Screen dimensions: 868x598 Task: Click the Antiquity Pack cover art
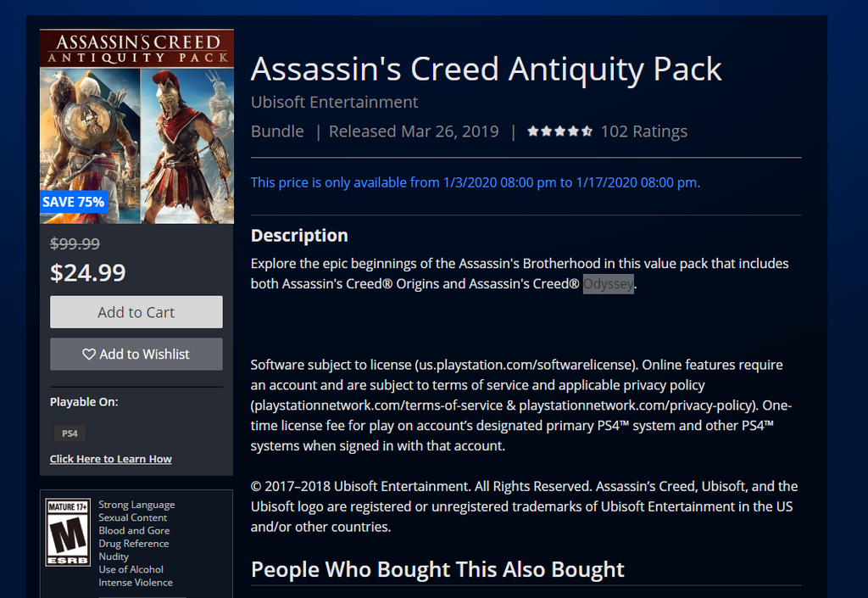pyautogui.click(x=136, y=126)
